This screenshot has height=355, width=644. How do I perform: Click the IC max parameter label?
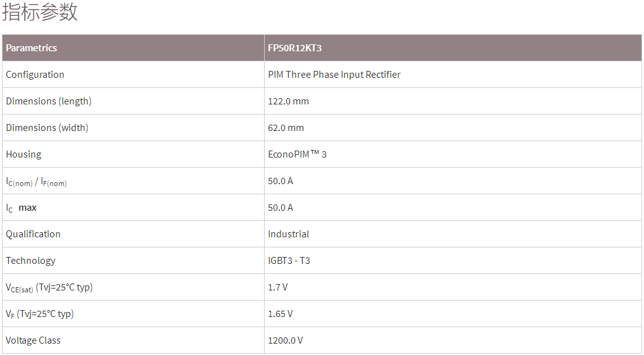coord(22,208)
